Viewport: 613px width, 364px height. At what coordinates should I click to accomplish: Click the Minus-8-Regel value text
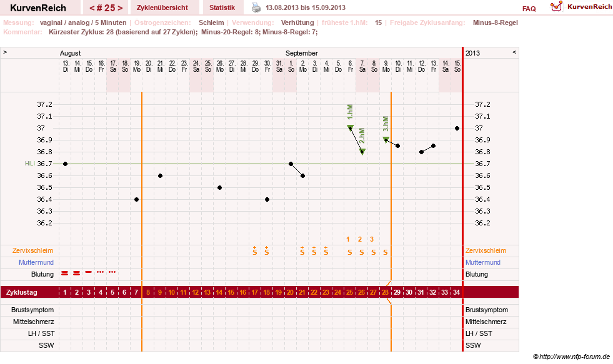496,22
